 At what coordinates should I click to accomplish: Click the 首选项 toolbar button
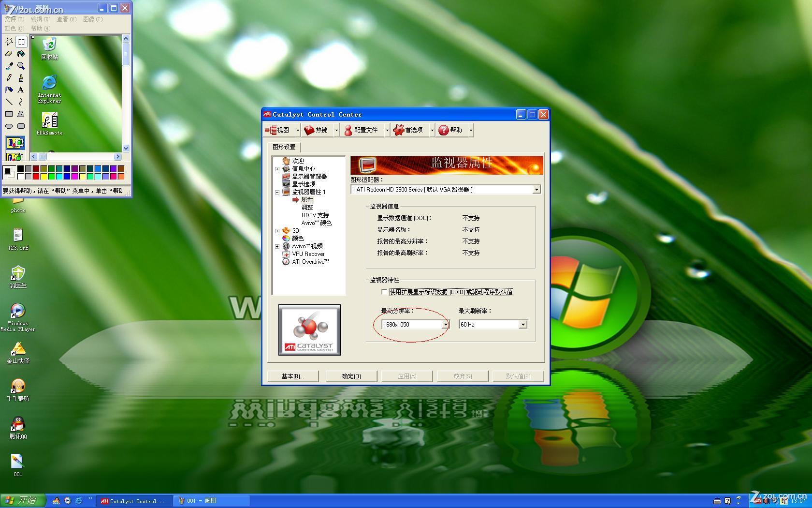point(409,130)
